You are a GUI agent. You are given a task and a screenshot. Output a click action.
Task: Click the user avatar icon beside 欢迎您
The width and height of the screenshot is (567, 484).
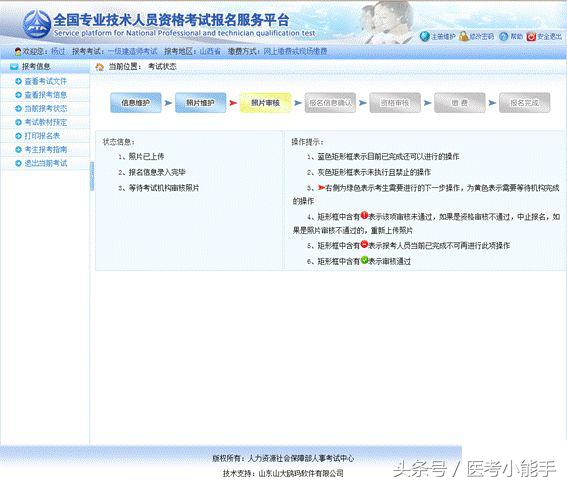18,51
